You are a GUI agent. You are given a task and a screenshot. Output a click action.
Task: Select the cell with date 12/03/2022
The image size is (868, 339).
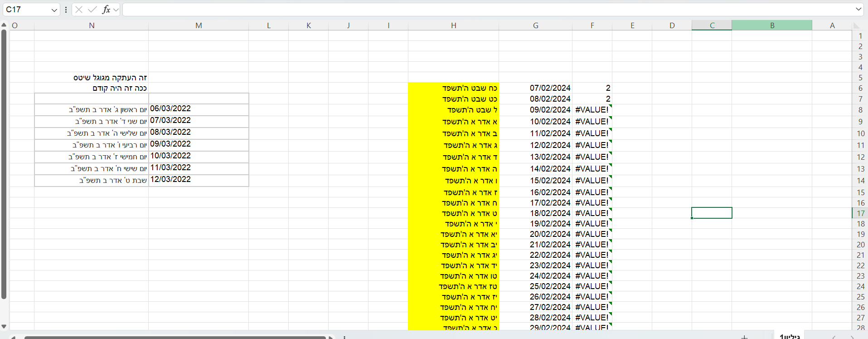click(199, 180)
